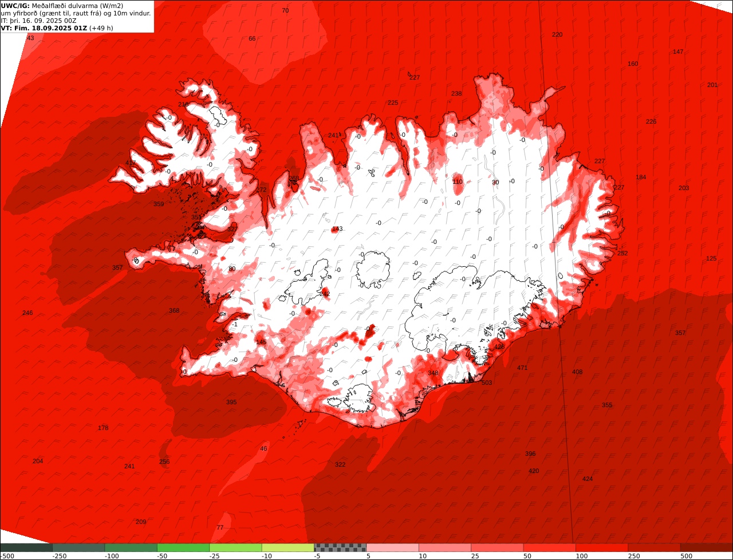Image resolution: width=733 pixels, height=560 pixels.
Task: Click the map value '348'
Action: (x=433, y=373)
